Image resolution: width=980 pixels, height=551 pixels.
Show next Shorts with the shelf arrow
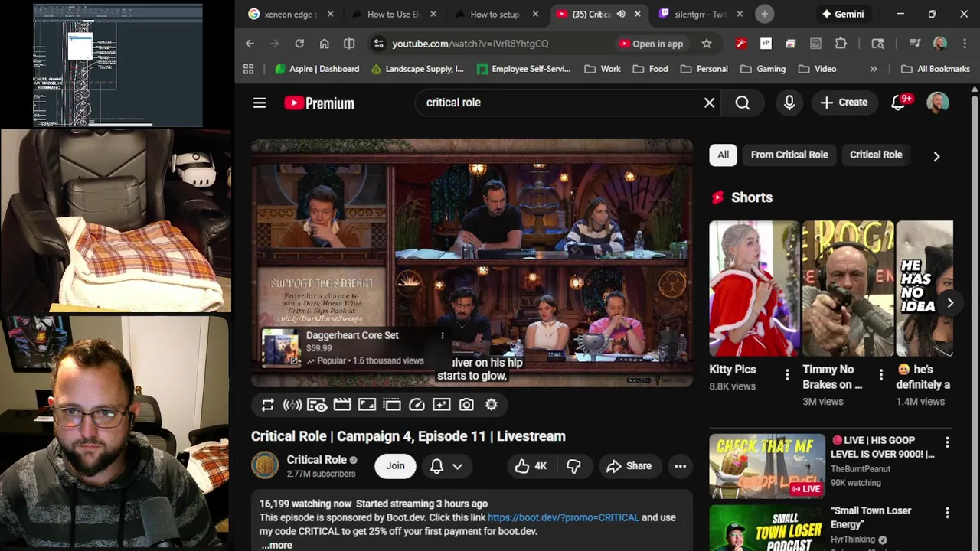[x=949, y=303]
